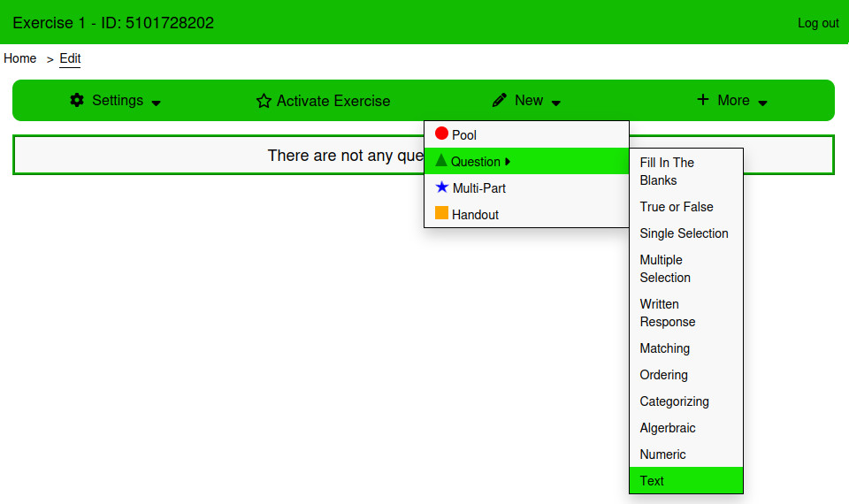
Task: Click the blue star Multi-Part icon
Action: click(442, 187)
